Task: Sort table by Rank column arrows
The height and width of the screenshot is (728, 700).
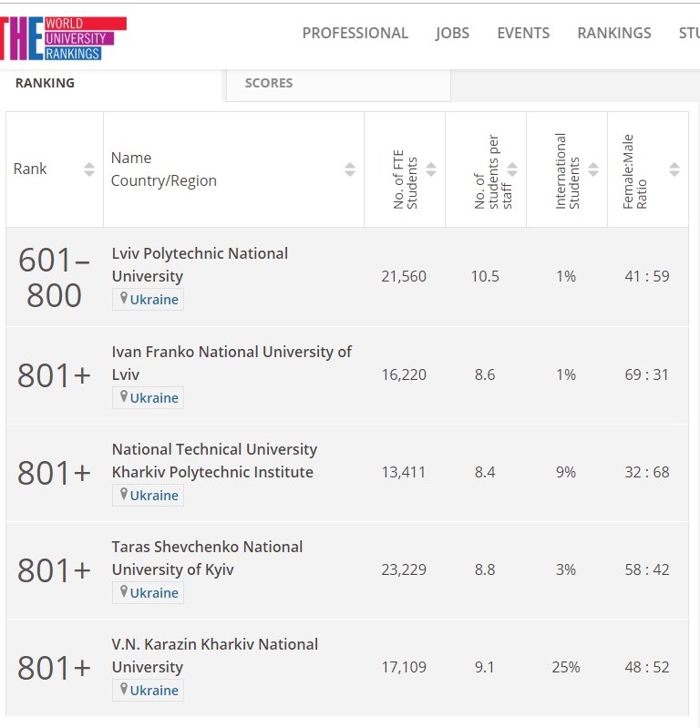Action: tap(89, 169)
